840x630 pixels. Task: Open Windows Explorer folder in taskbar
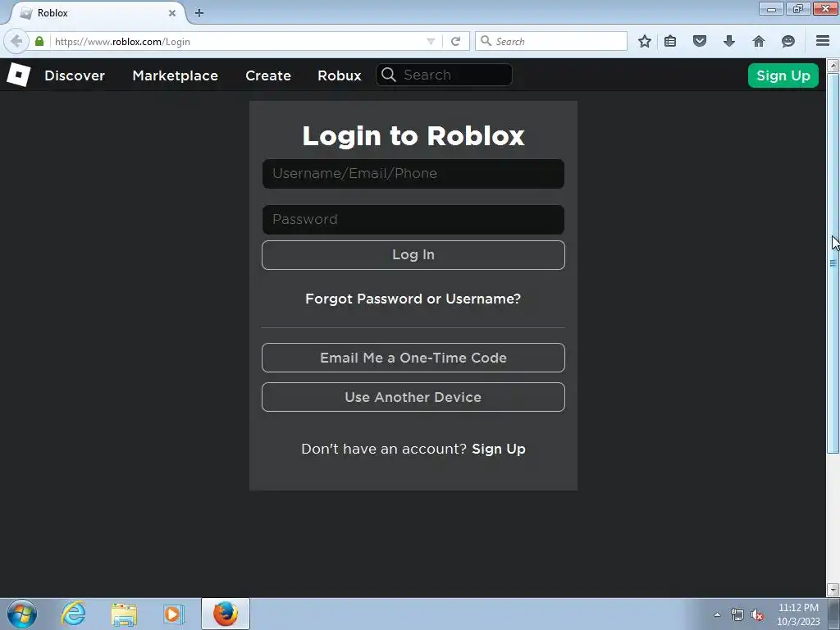pos(124,614)
